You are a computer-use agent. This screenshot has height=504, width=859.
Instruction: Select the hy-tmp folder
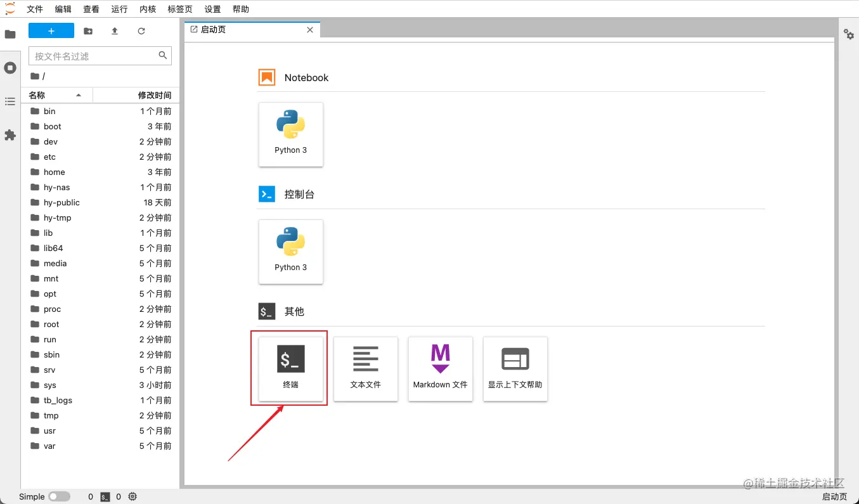100,217
